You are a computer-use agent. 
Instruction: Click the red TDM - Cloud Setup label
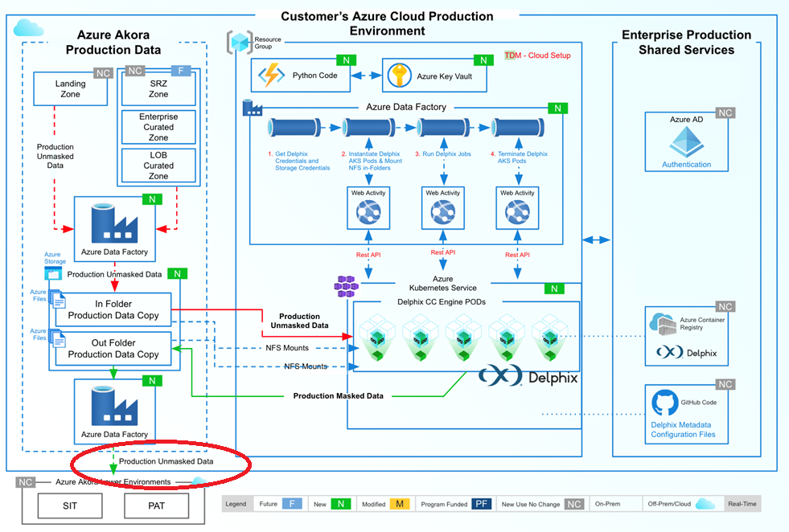pyautogui.click(x=537, y=55)
